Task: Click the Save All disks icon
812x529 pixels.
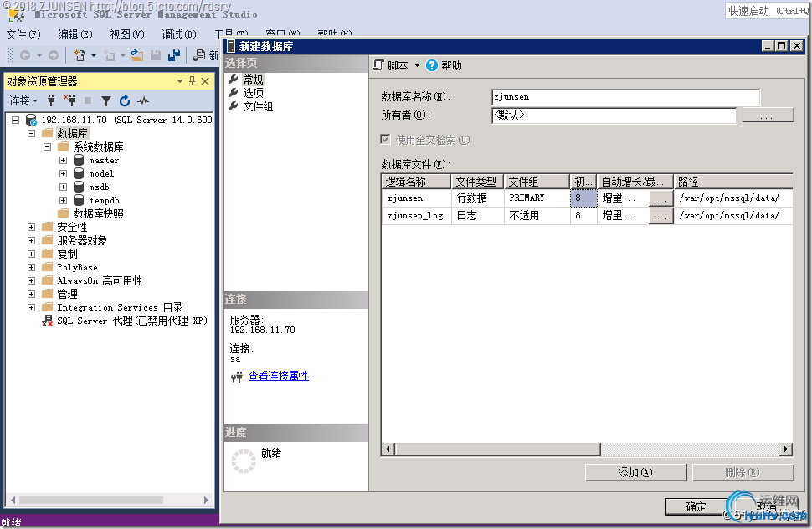Action: pos(174,55)
